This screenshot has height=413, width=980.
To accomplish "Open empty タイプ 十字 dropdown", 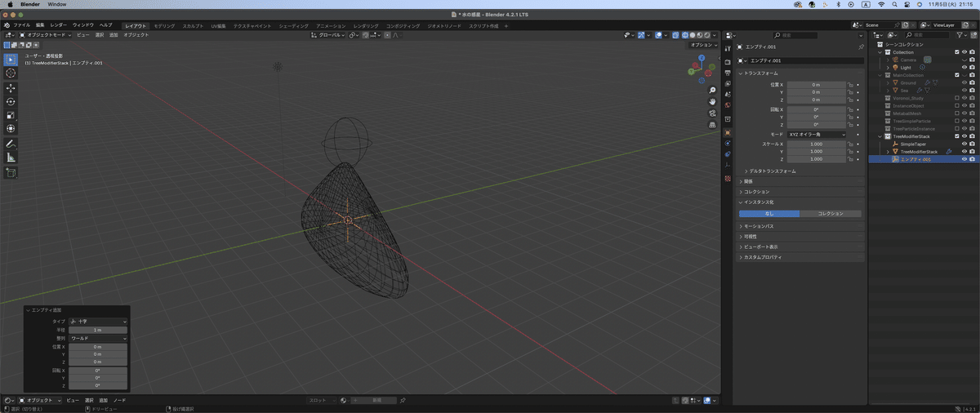I will 98,322.
